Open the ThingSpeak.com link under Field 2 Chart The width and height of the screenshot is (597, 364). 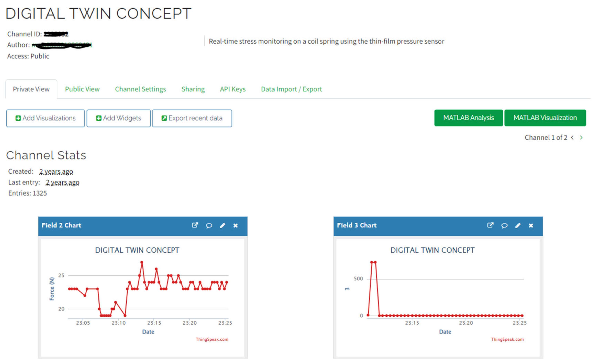tap(212, 339)
